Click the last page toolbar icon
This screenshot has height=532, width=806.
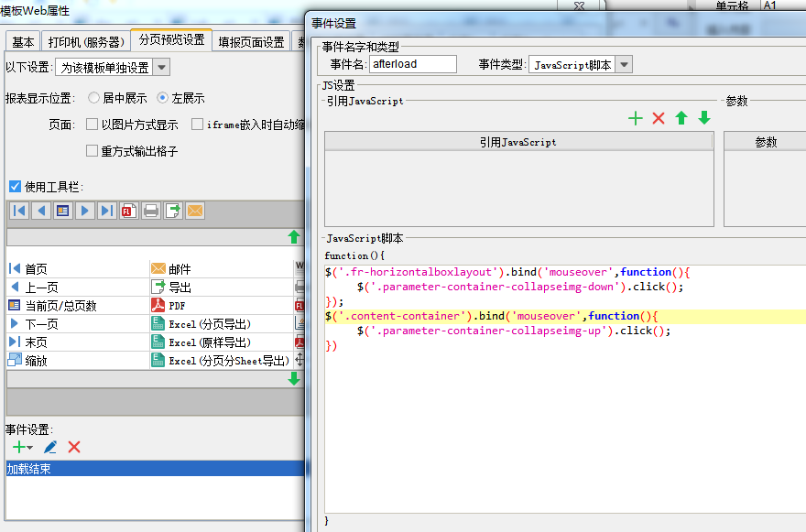click(x=107, y=211)
